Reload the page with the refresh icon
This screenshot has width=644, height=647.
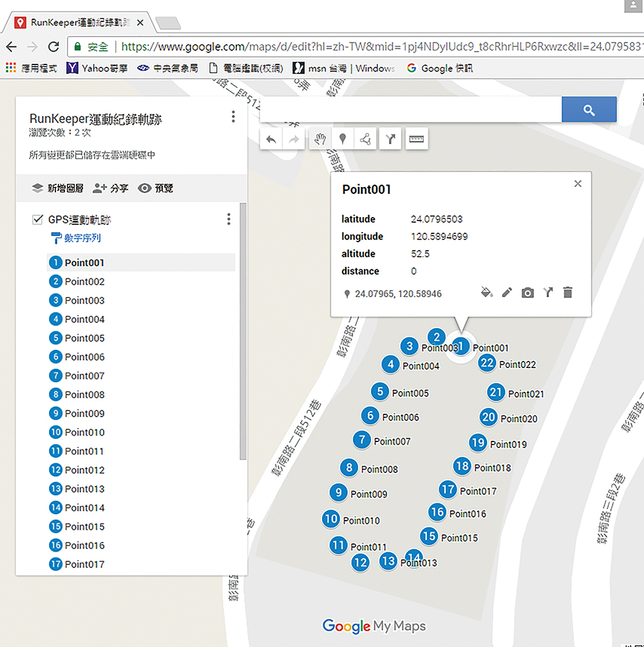click(53, 46)
